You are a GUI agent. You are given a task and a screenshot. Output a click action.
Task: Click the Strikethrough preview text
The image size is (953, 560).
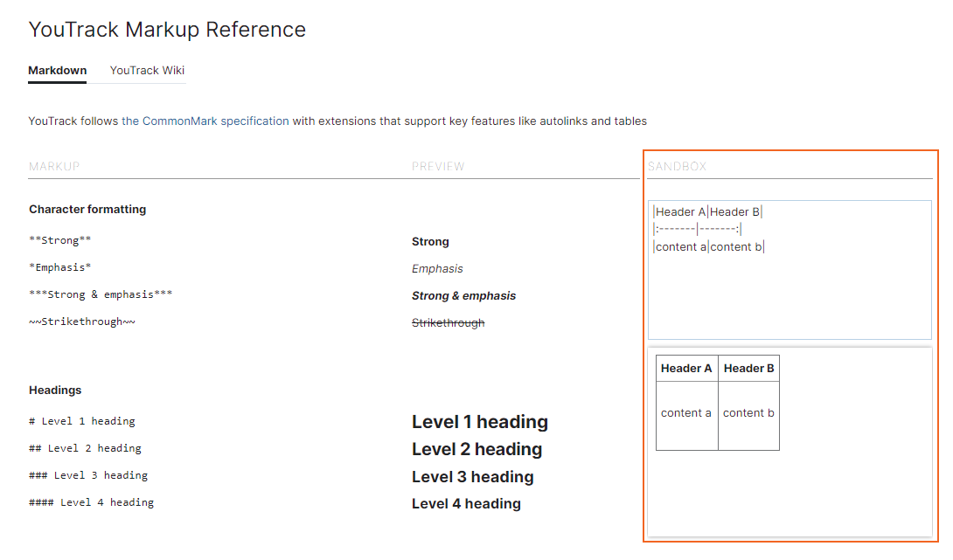pyautogui.click(x=448, y=322)
